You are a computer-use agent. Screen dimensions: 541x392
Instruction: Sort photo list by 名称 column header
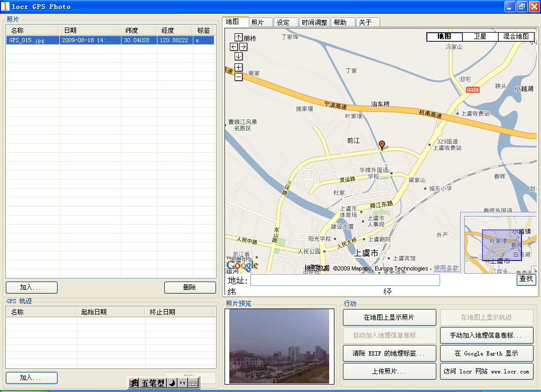pyautogui.click(x=32, y=30)
